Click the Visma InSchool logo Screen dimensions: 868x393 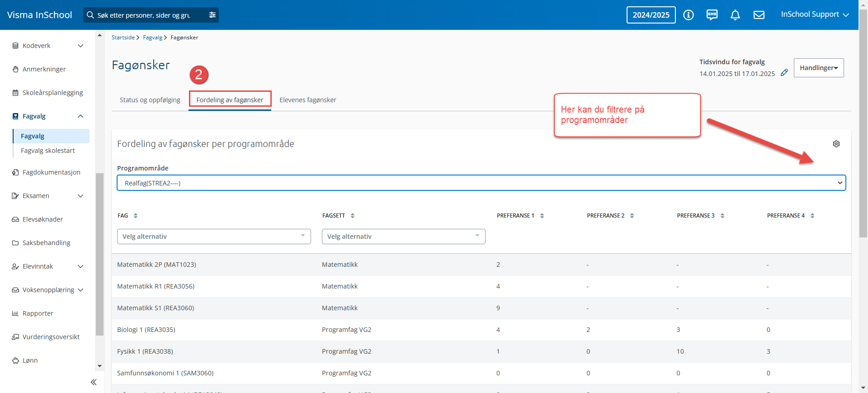tap(40, 15)
